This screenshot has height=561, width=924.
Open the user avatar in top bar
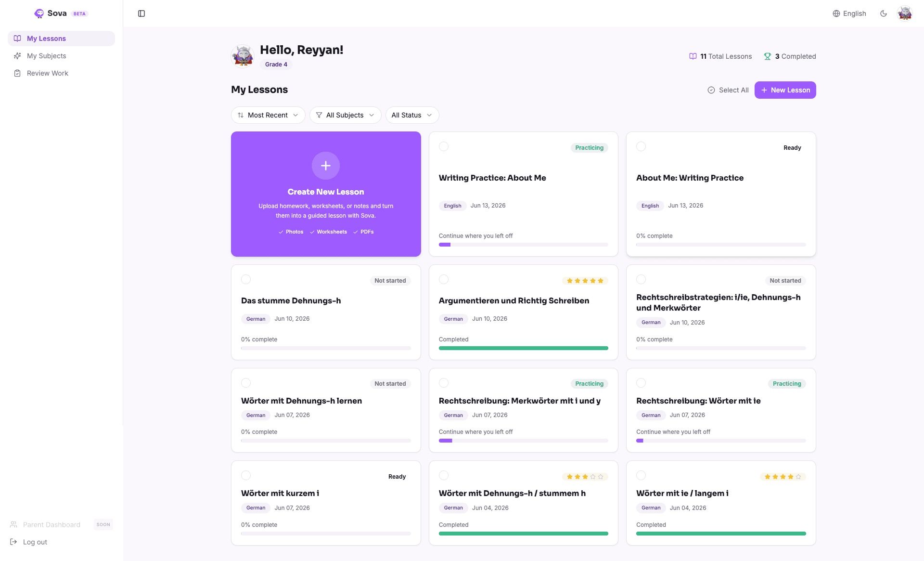pos(905,13)
